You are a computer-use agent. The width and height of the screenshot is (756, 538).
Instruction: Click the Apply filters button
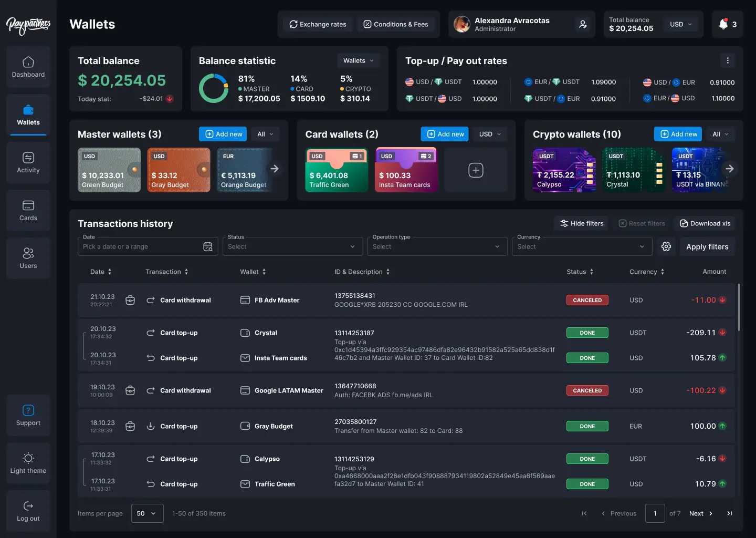(x=707, y=246)
